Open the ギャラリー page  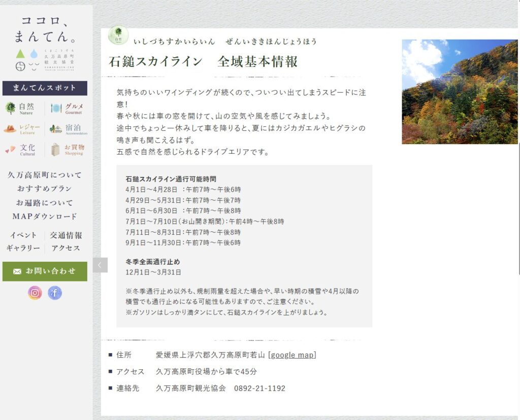[23, 248]
